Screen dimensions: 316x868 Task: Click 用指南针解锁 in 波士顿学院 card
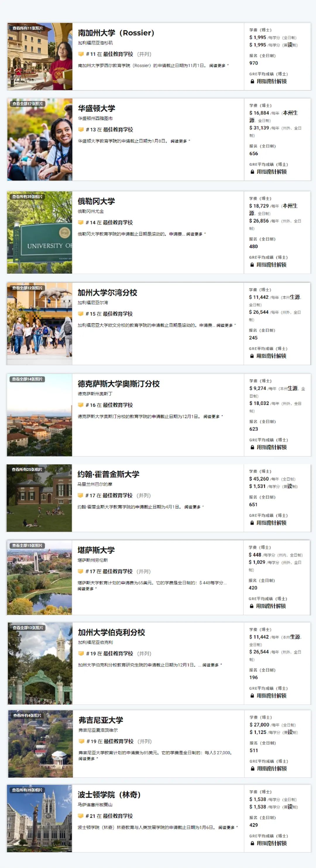[272, 843]
